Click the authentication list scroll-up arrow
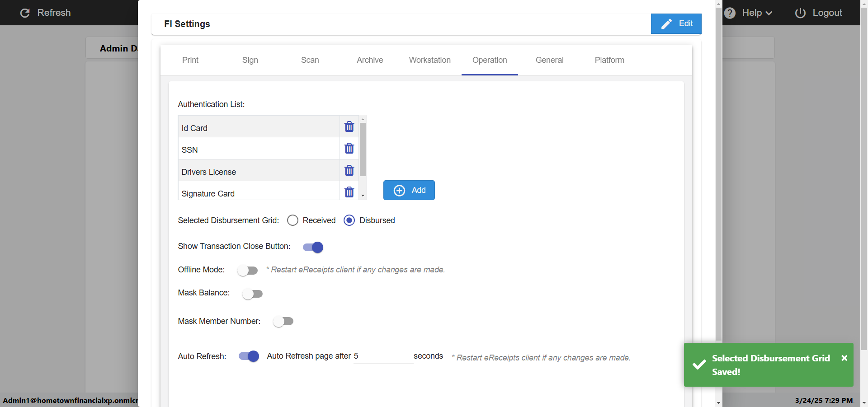The height and width of the screenshot is (407, 868). pyautogui.click(x=363, y=119)
